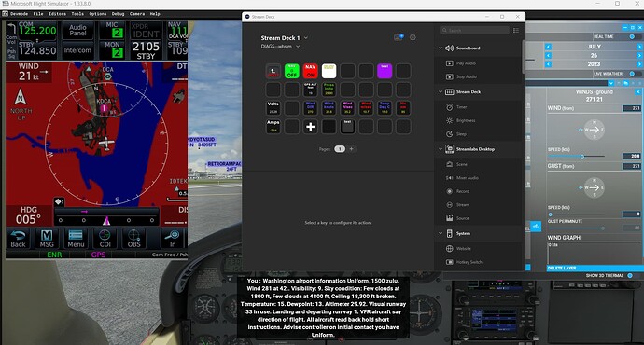Click the purple test key
The height and width of the screenshot is (345, 644).
[385, 71]
